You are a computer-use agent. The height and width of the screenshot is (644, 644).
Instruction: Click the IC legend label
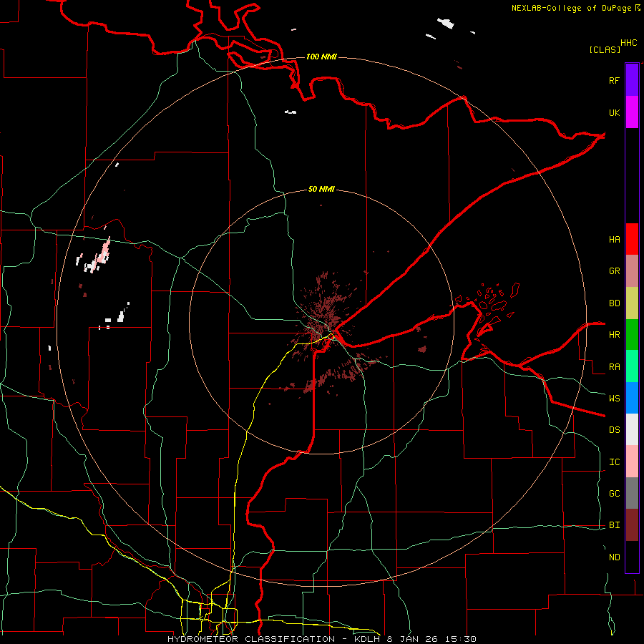(x=615, y=462)
